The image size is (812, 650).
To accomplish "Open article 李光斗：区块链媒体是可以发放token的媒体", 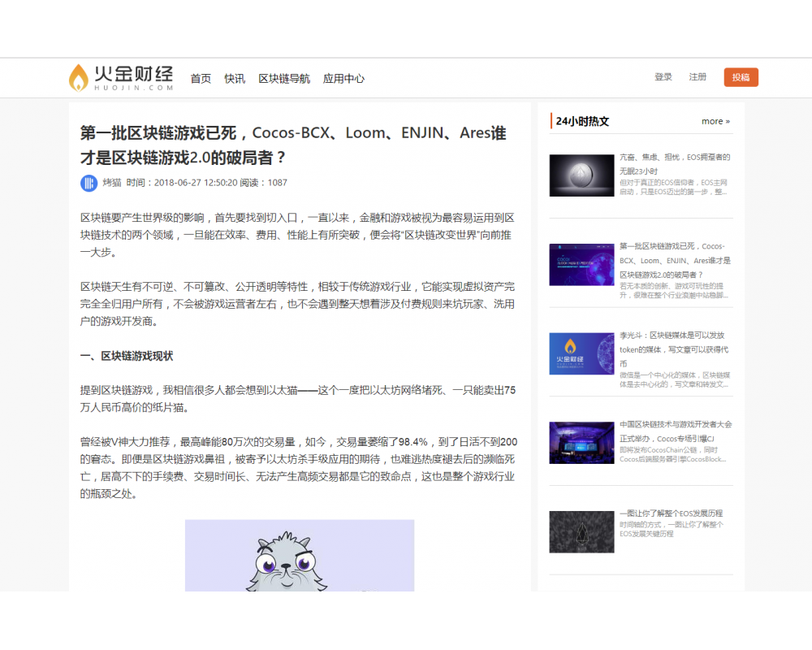I will click(674, 349).
